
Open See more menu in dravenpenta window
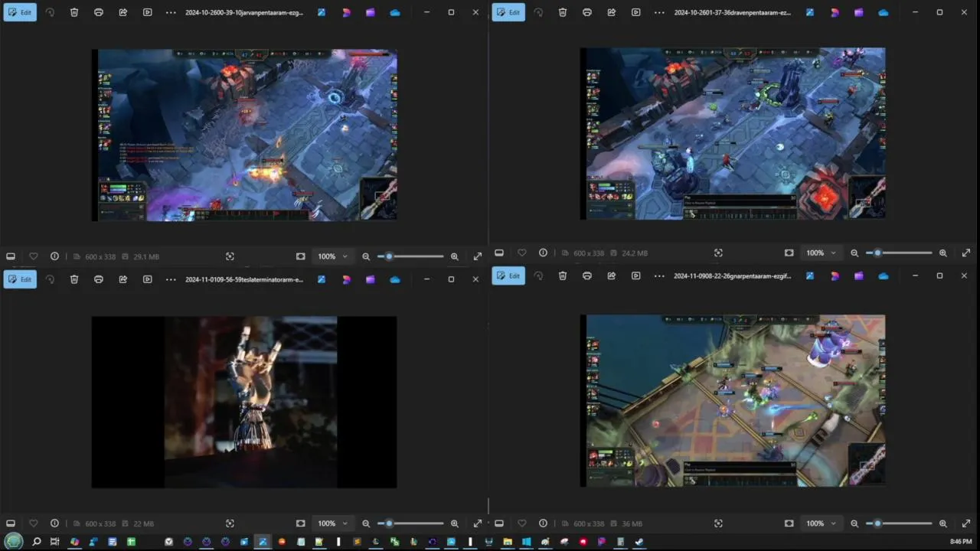[659, 12]
